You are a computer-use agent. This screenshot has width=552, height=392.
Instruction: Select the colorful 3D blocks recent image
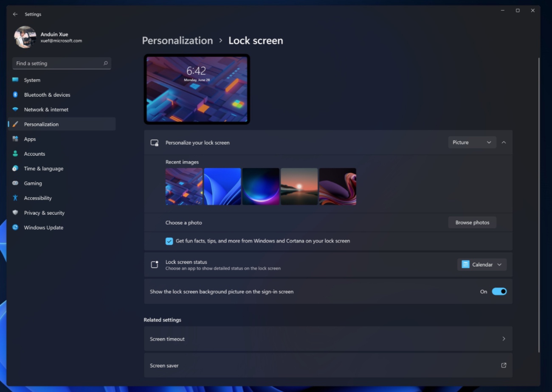pos(184,187)
